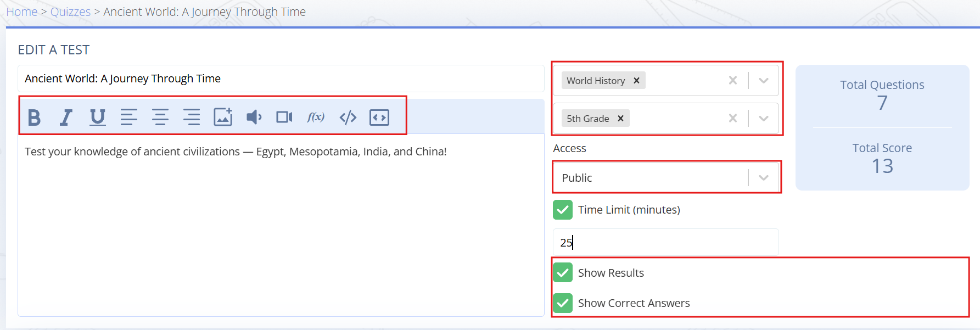The image size is (980, 330).
Task: Add an audio clip via speaker icon
Action: click(x=254, y=117)
